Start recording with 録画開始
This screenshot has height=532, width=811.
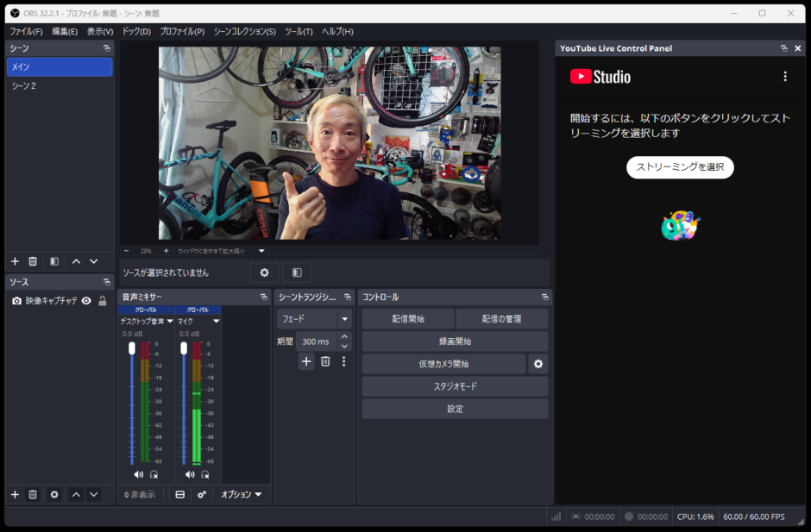(456, 341)
